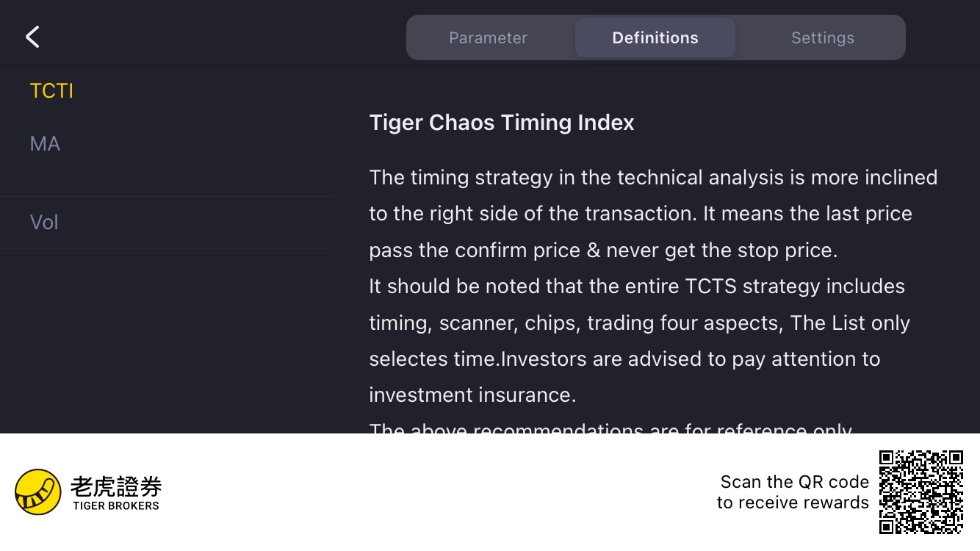Choose the MA indicator in sidebar
The image size is (980, 551).
click(45, 144)
